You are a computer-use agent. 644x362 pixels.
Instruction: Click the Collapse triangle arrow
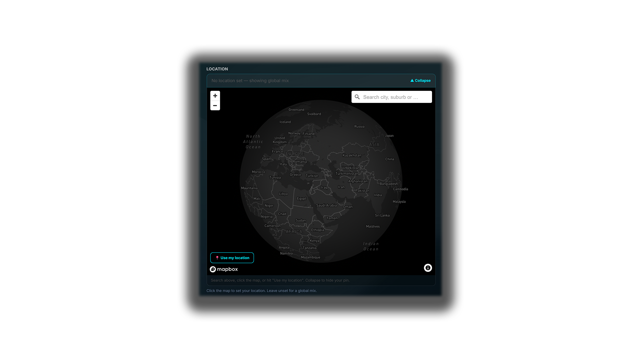(412, 80)
